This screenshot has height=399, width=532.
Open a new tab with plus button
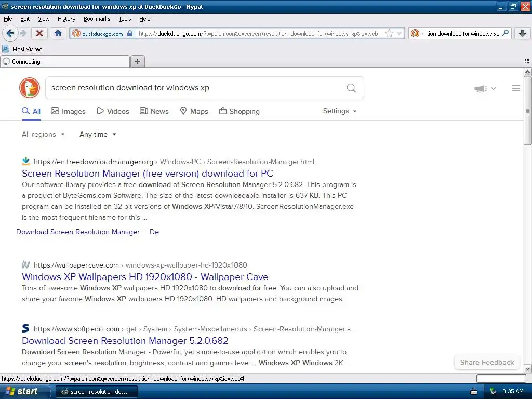pos(137,61)
